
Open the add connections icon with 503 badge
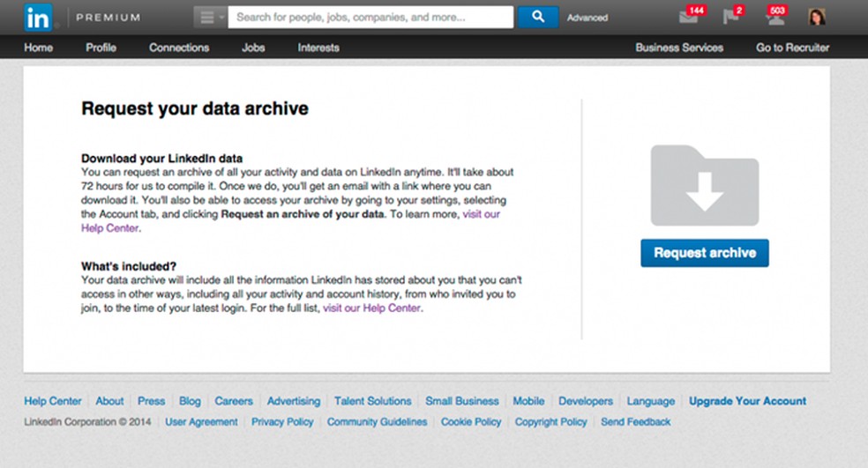774,17
